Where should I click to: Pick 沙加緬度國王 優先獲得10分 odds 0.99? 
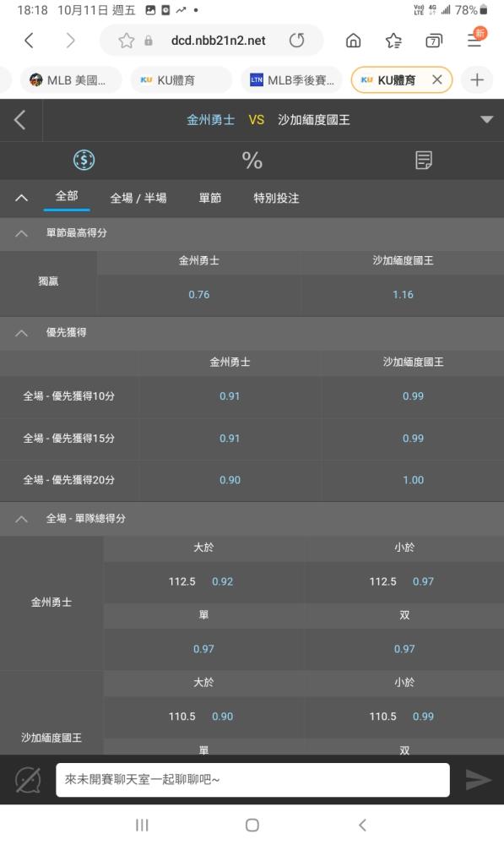coord(413,396)
